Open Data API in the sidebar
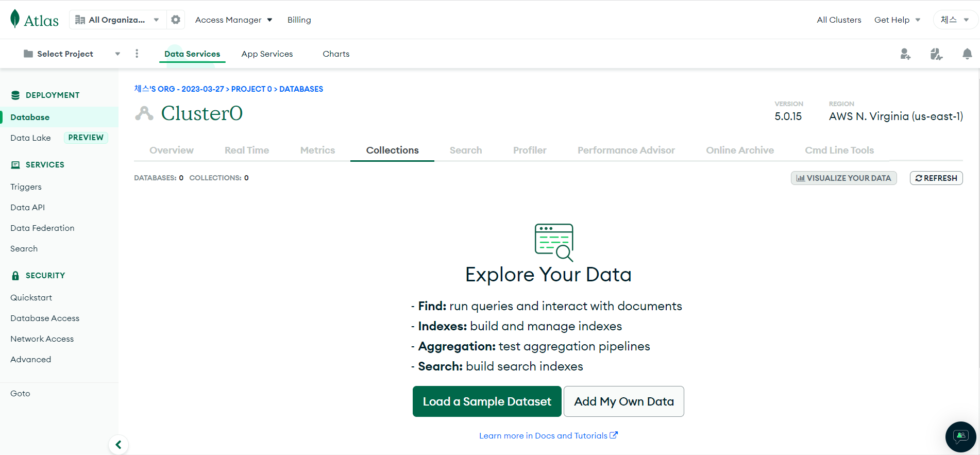The height and width of the screenshot is (455, 980). pos(27,207)
